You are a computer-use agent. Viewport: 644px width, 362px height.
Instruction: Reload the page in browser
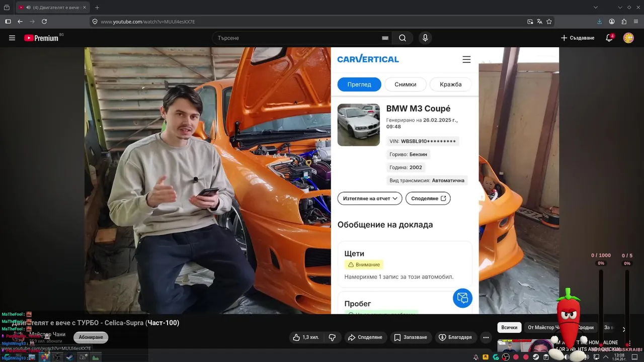44,22
